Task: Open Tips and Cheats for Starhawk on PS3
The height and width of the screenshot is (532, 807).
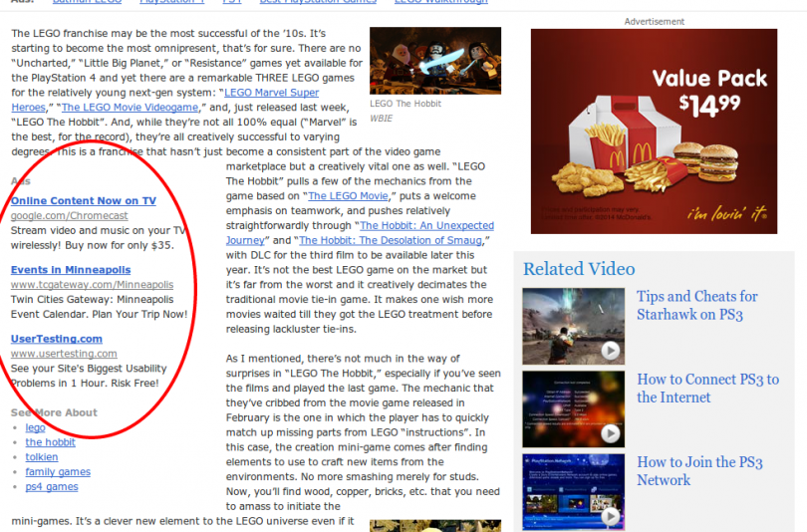Action: 696,305
